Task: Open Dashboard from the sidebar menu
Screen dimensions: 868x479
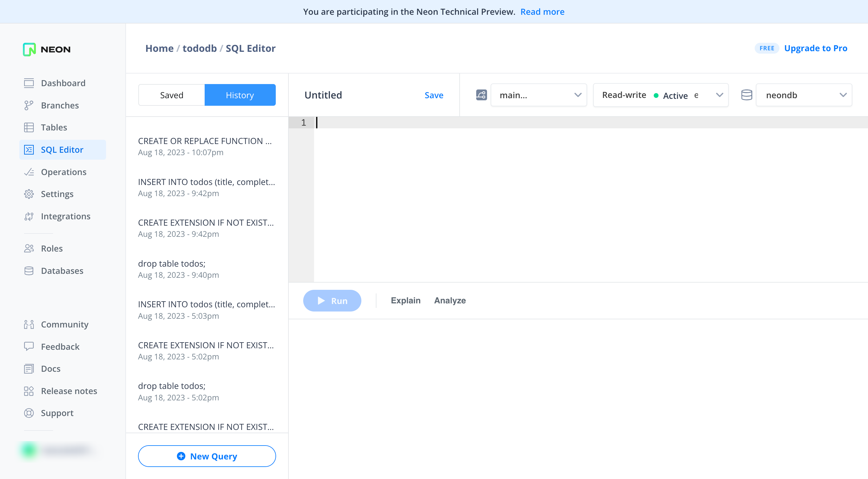Action: click(x=63, y=83)
